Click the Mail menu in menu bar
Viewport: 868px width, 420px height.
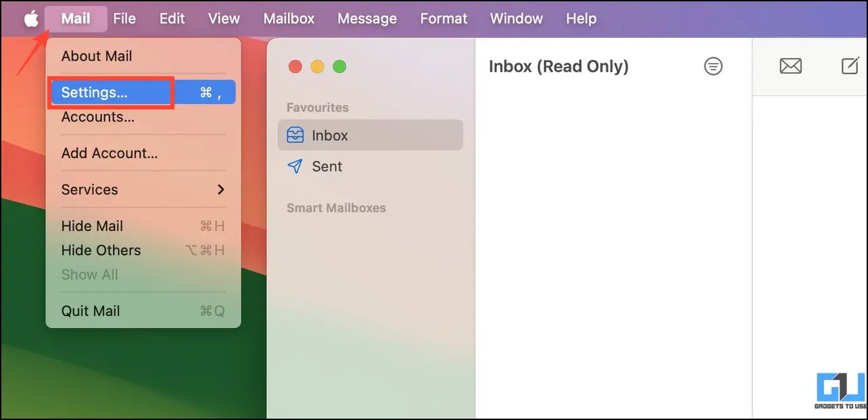pos(76,19)
